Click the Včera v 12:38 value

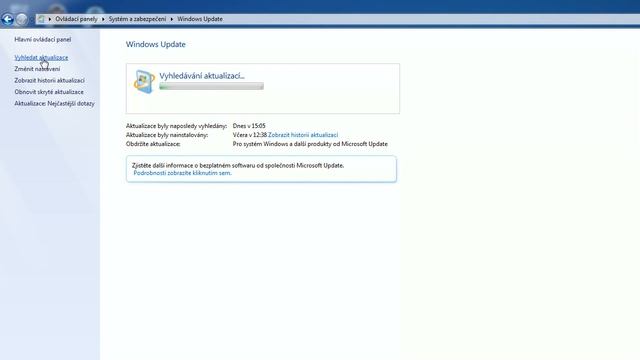pyautogui.click(x=250, y=135)
